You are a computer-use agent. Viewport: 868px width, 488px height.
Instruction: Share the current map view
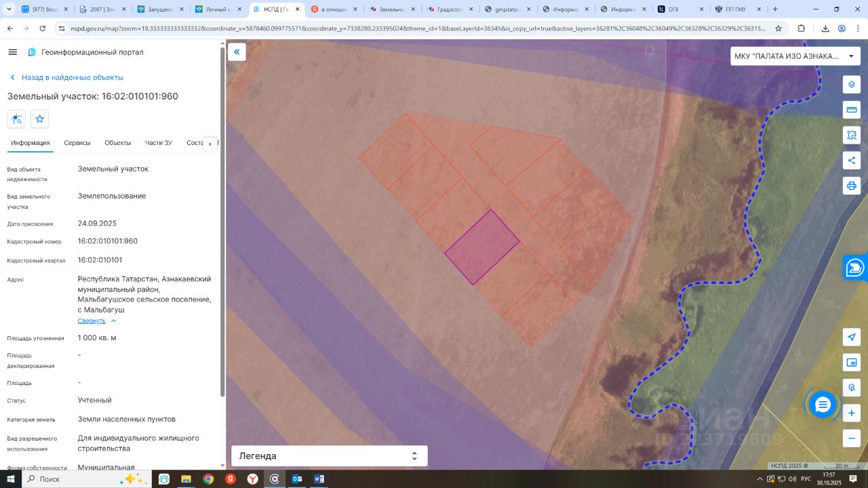(852, 160)
